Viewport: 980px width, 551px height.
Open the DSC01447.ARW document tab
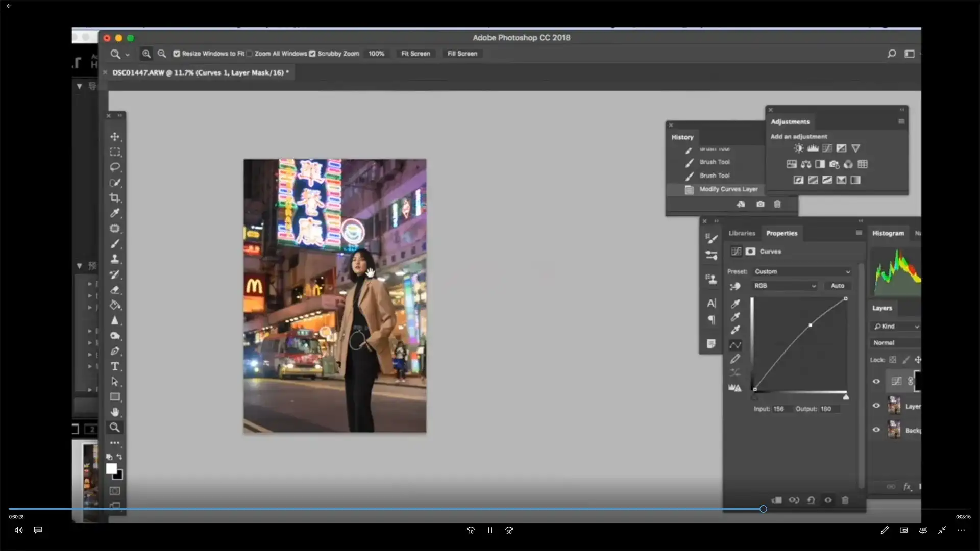[200, 72]
